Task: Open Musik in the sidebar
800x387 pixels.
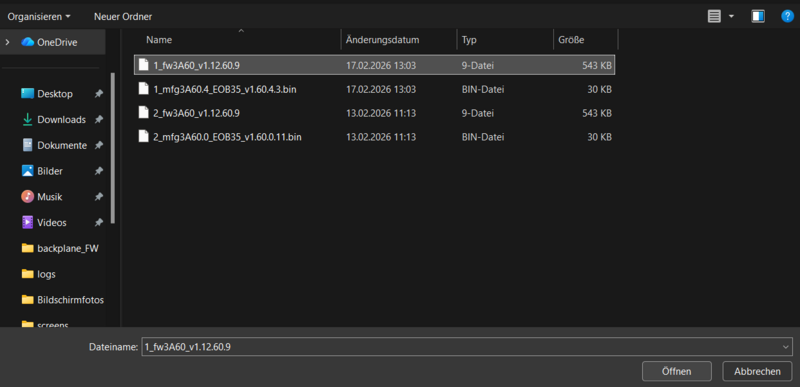Action: coord(49,196)
